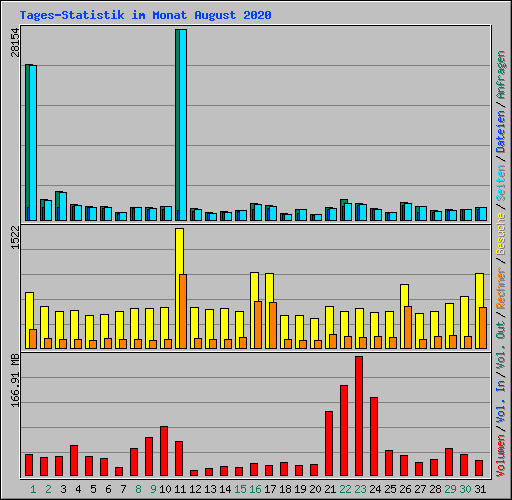Click day label 31 on the x-axis

tap(480, 489)
